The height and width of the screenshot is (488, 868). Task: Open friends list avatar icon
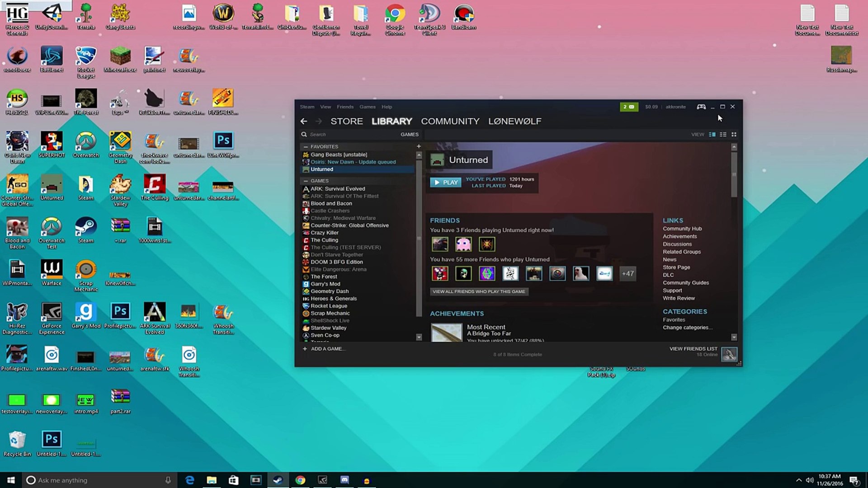(x=729, y=354)
